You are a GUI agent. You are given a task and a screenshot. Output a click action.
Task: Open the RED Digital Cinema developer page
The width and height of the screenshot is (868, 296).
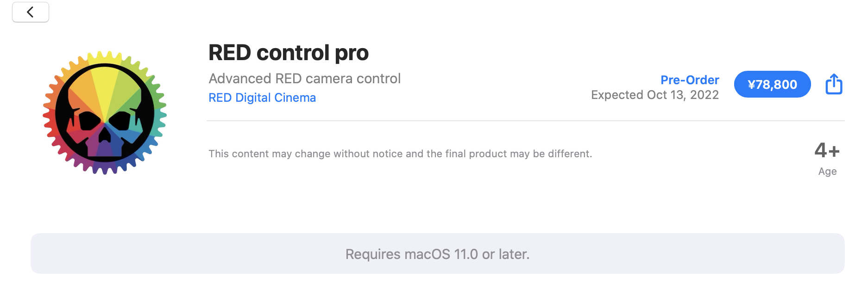pos(262,98)
